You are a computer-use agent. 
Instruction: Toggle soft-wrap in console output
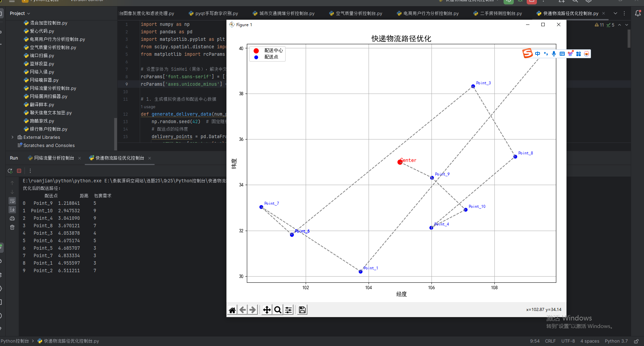click(x=12, y=201)
